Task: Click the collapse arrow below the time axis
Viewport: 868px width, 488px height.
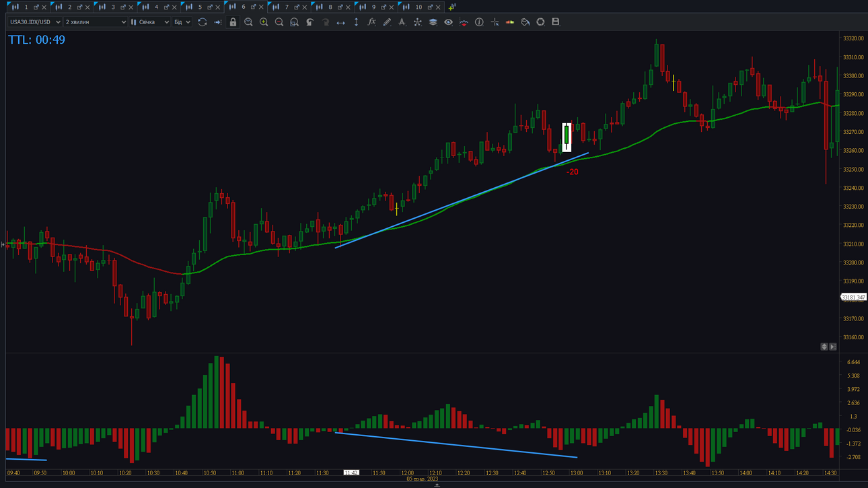Action: click(x=437, y=485)
